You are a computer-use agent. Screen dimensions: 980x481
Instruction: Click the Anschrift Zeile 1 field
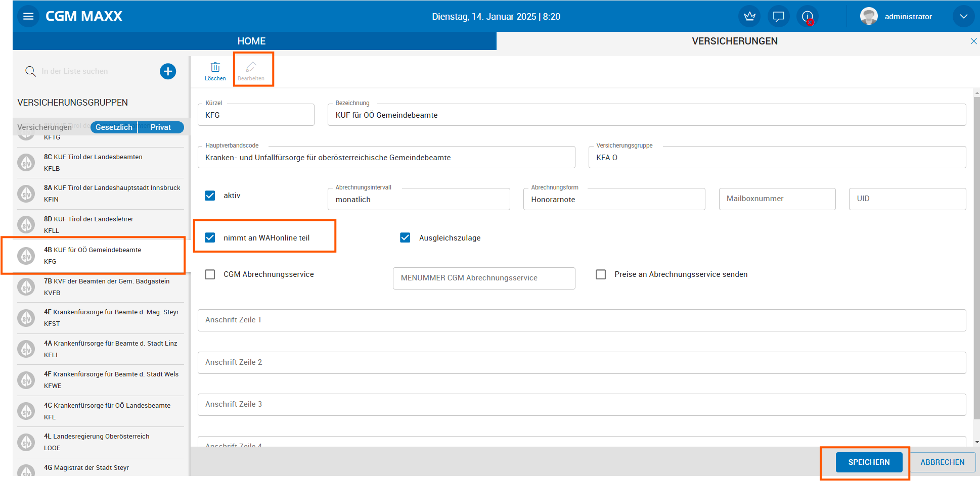(x=582, y=320)
